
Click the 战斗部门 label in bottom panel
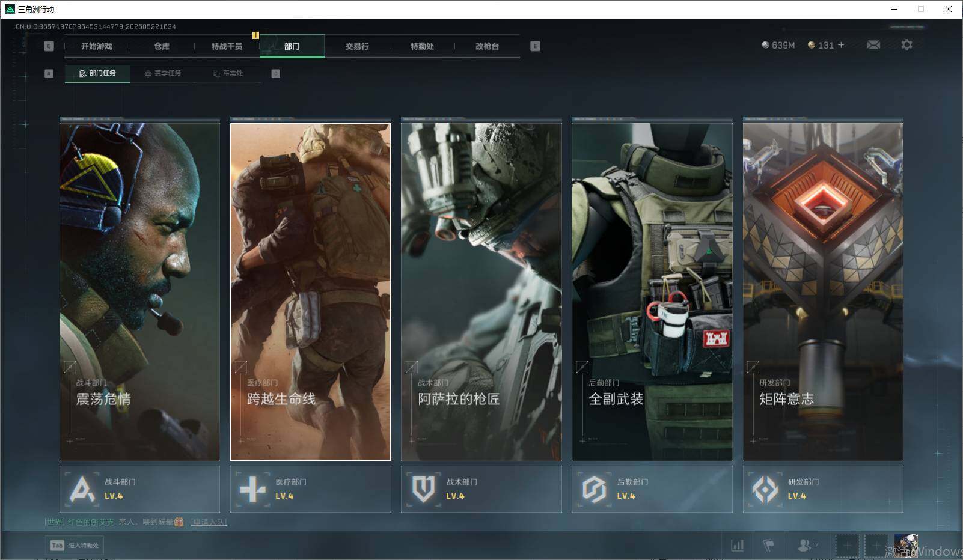coord(120,482)
